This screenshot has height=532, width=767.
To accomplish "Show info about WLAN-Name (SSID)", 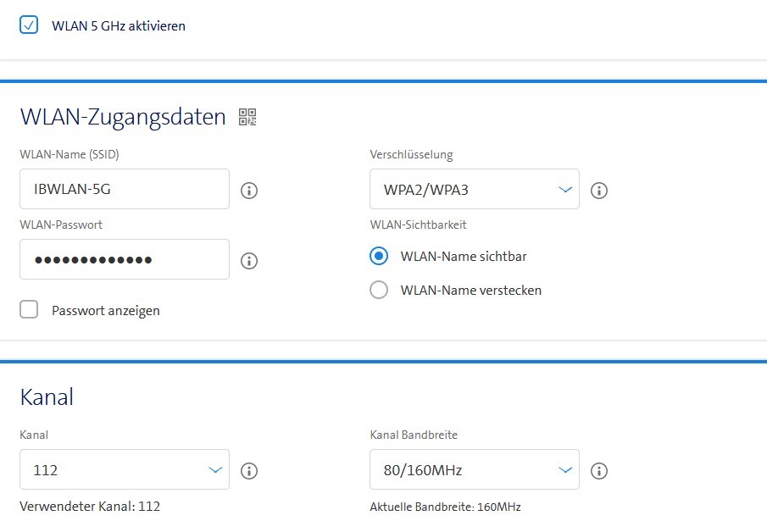I will click(x=248, y=191).
